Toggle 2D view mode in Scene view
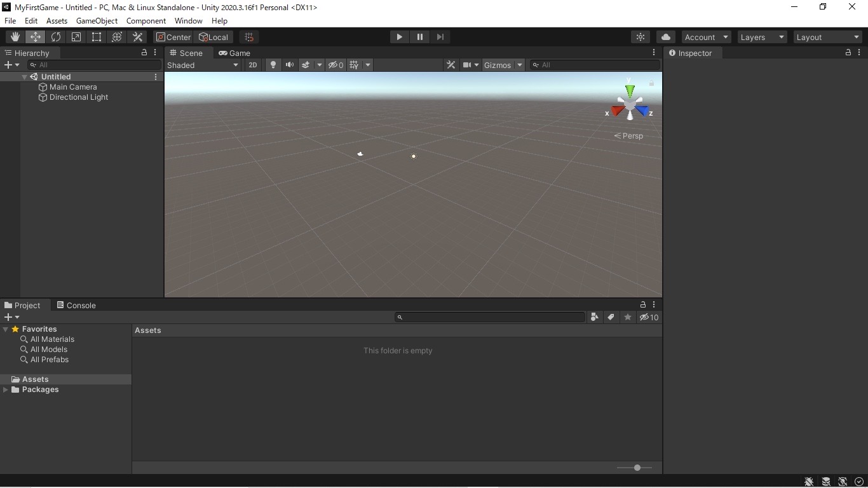The height and width of the screenshot is (488, 868). pyautogui.click(x=252, y=65)
